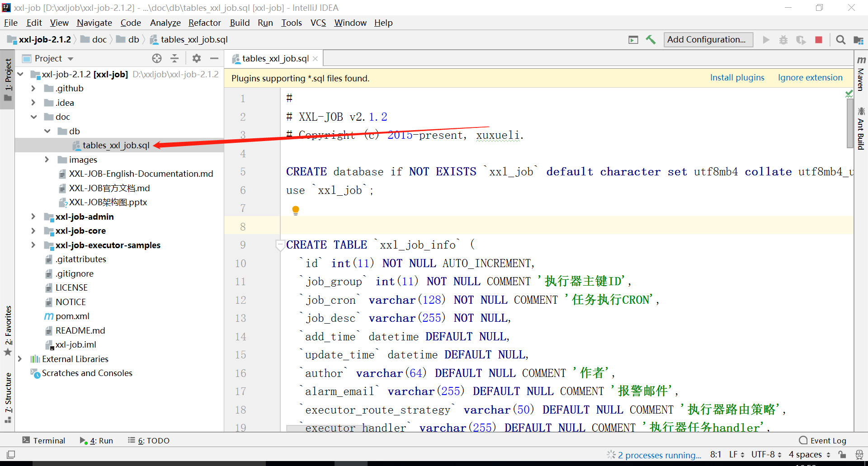Click the editor vertical scrollbar thumb
The width and height of the screenshot is (868, 466).
[x=850, y=123]
